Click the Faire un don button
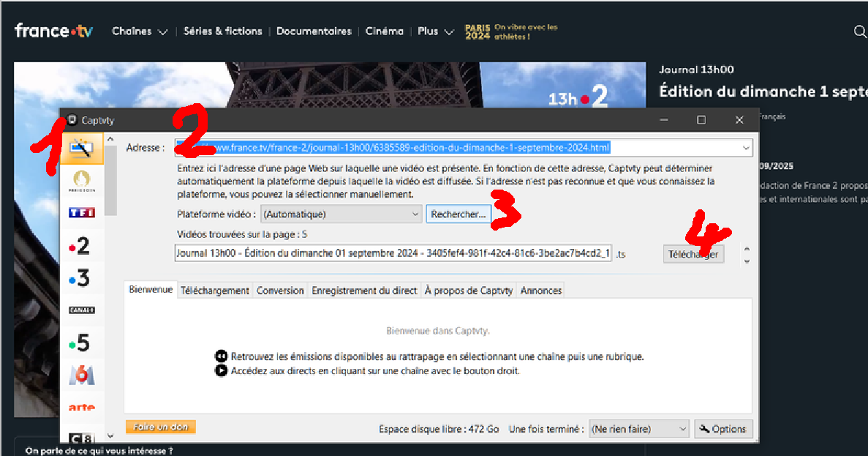 click(x=161, y=427)
